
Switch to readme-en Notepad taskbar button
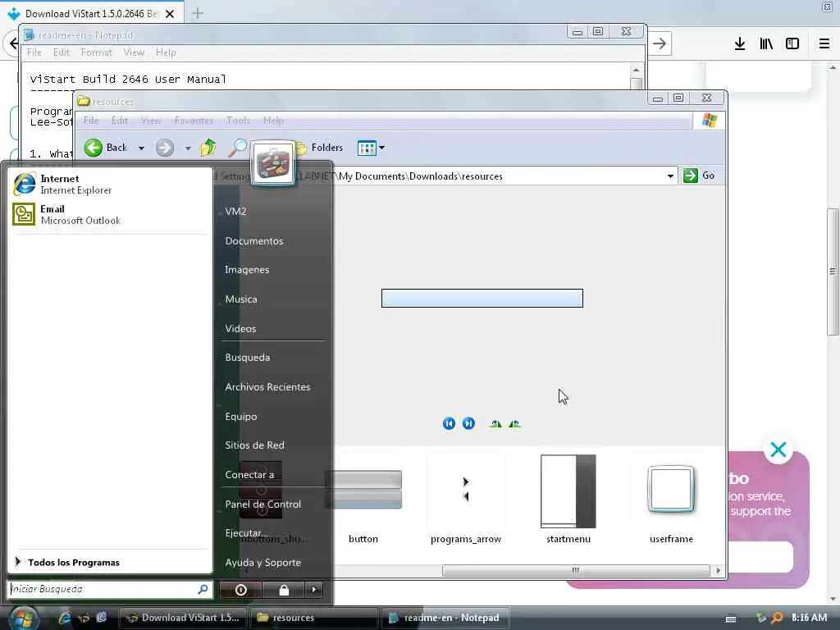tap(444, 618)
